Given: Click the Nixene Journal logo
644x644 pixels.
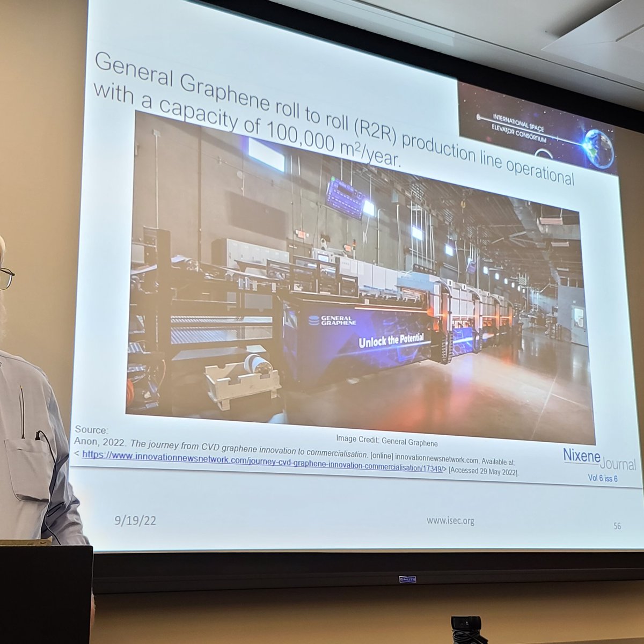Looking at the screenshot, I should (x=599, y=460).
